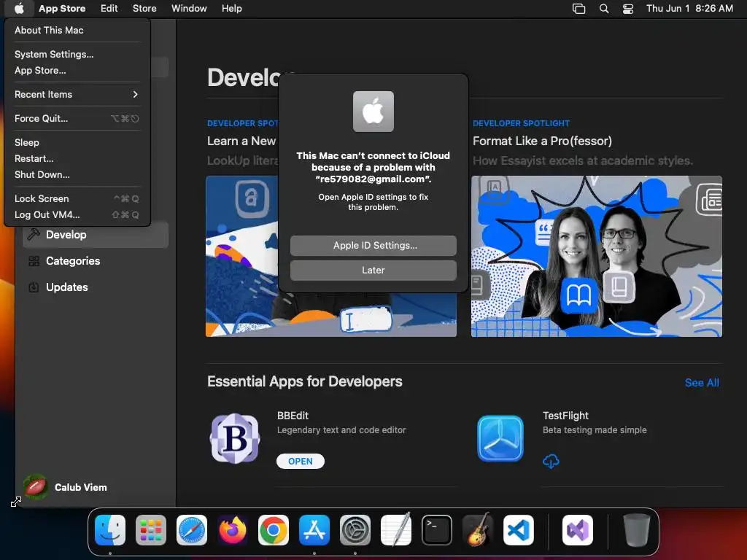Open the Store menu
The image size is (747, 560).
point(144,9)
